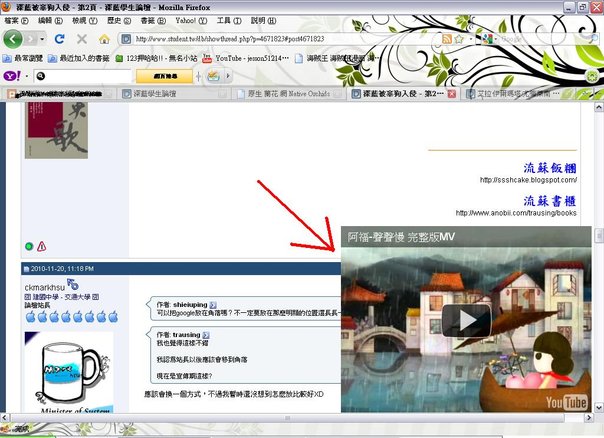Click the horizontal scrollbar right arrow
Image resolution: width=604 pixels, height=438 pixels.
click(589, 418)
